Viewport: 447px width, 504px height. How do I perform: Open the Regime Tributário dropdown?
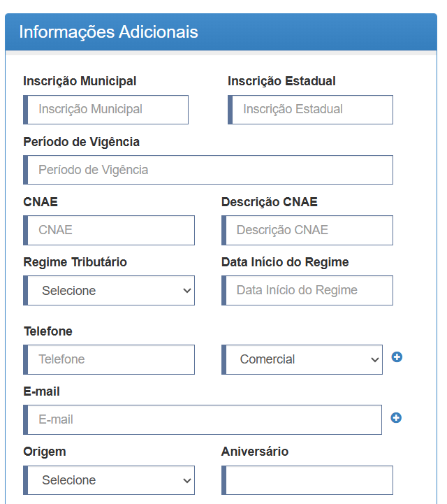pos(109,290)
